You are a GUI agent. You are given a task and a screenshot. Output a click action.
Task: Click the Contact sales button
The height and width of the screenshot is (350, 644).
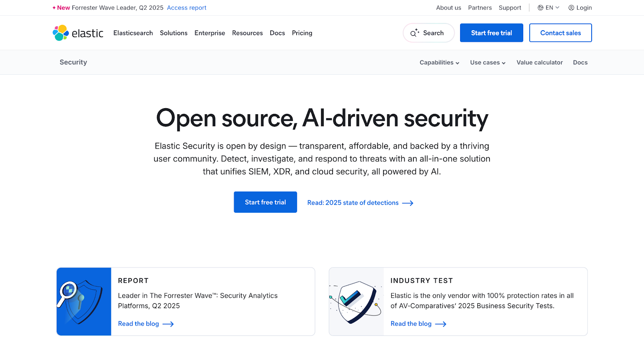pyautogui.click(x=561, y=33)
